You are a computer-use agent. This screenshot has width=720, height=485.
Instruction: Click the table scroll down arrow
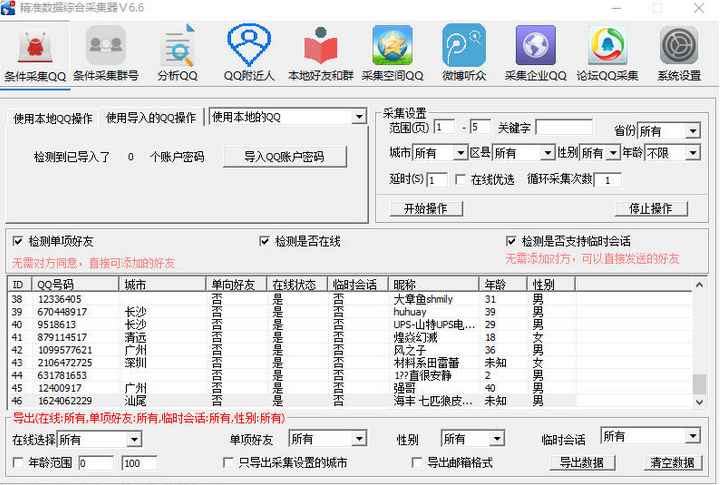(x=699, y=402)
